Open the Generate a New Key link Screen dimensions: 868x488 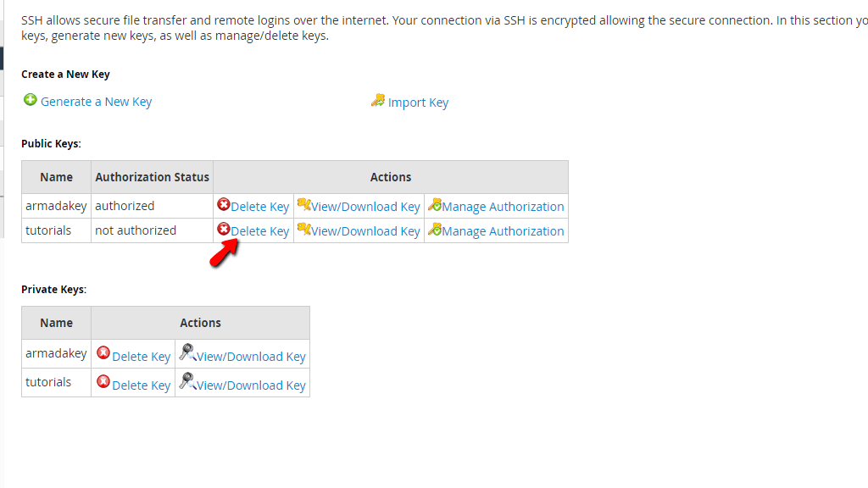[x=96, y=102]
